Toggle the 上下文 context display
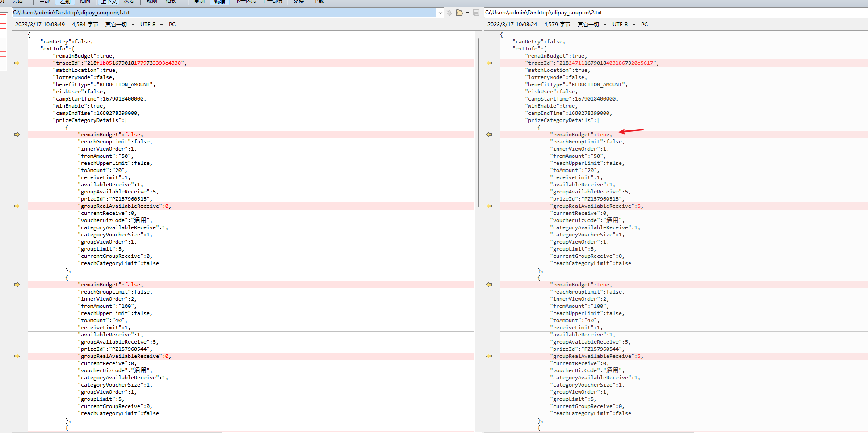The image size is (868, 433). pos(109,2)
